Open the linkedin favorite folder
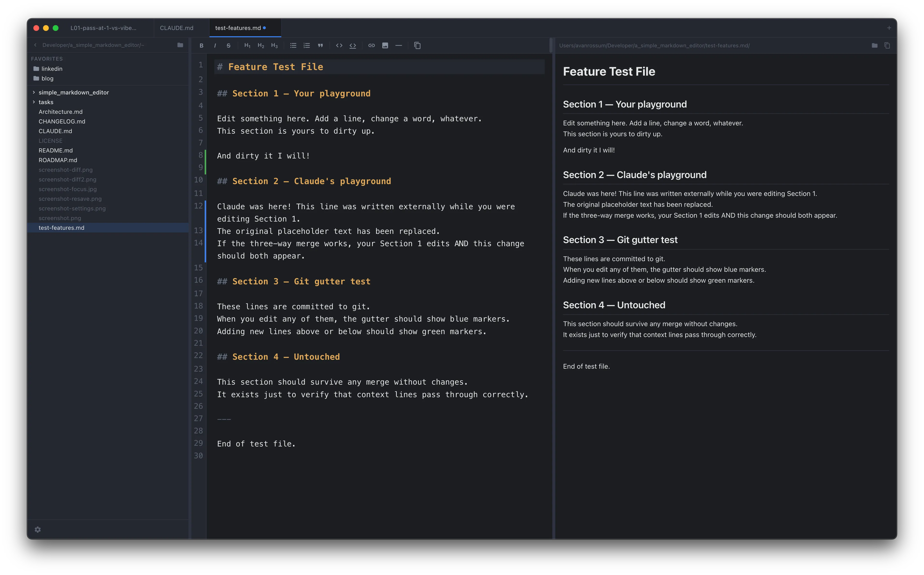924x575 pixels. 52,68
